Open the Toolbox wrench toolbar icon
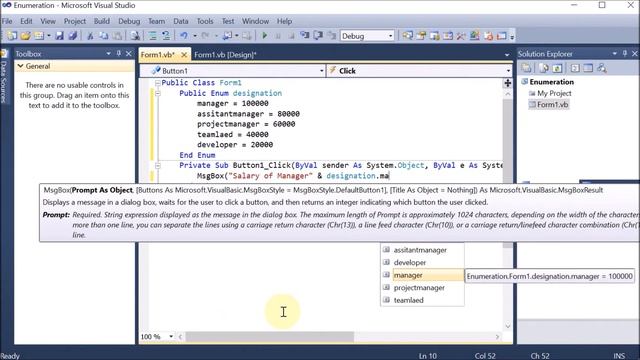The image size is (640, 360). coord(461,36)
